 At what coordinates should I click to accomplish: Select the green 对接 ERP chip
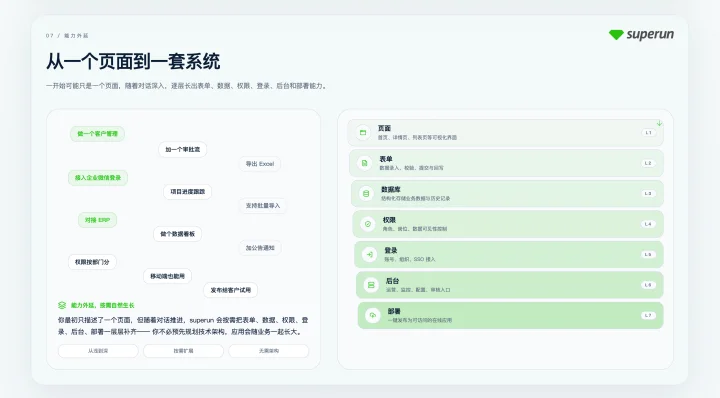point(97,220)
